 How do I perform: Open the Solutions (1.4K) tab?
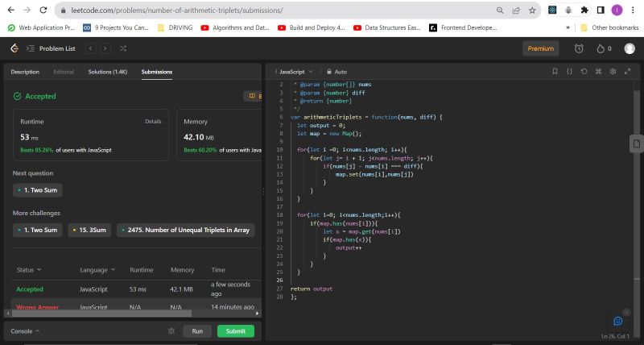pos(107,72)
